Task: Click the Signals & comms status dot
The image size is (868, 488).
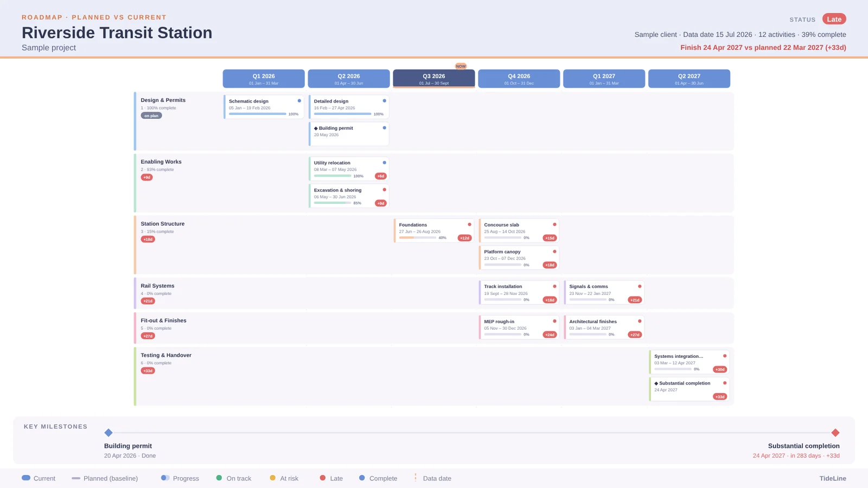Action: pyautogui.click(x=640, y=286)
